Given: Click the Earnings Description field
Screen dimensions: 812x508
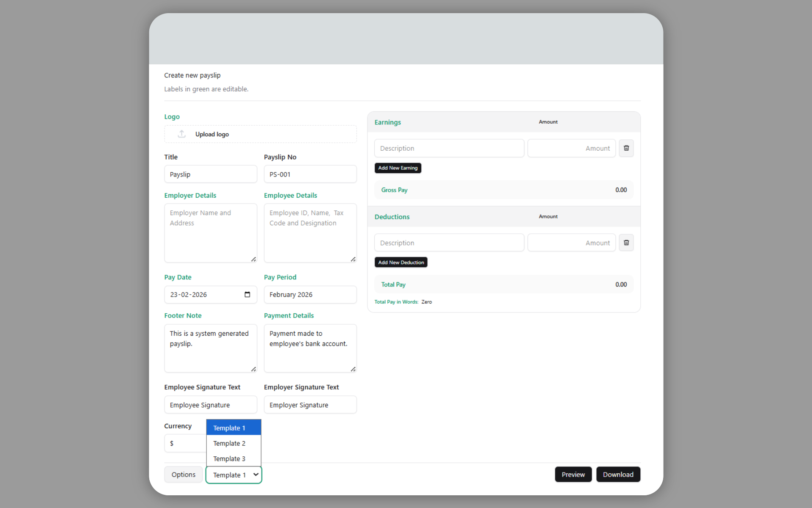Looking at the screenshot, I should pyautogui.click(x=449, y=148).
